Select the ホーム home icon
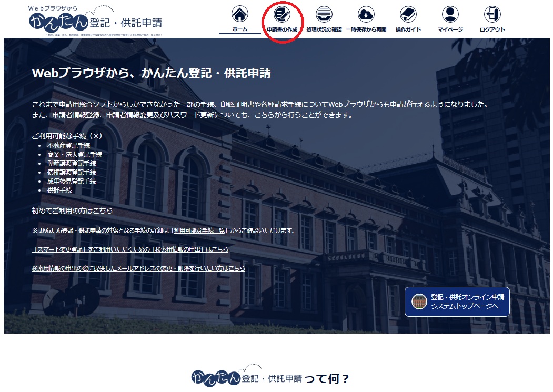The image size is (553, 392). tap(240, 15)
